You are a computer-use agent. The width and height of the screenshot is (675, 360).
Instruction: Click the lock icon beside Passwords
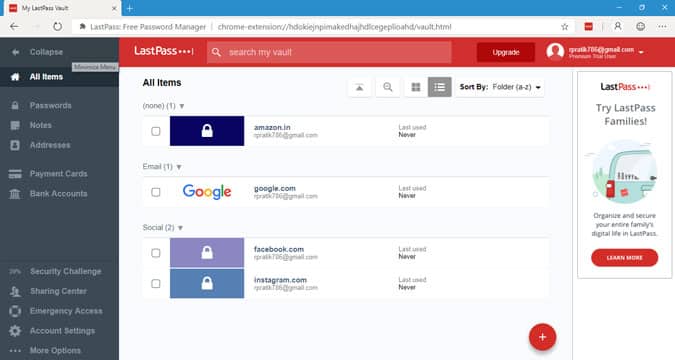pos(15,106)
